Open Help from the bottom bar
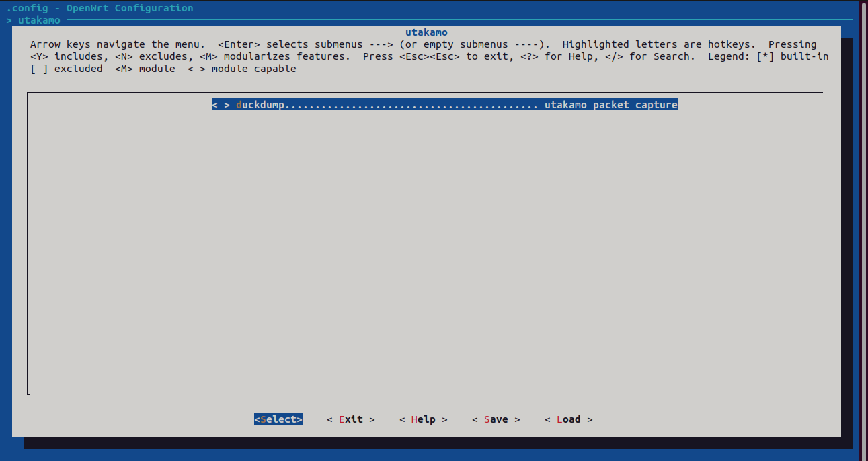Image resolution: width=868 pixels, height=461 pixels. coord(424,419)
